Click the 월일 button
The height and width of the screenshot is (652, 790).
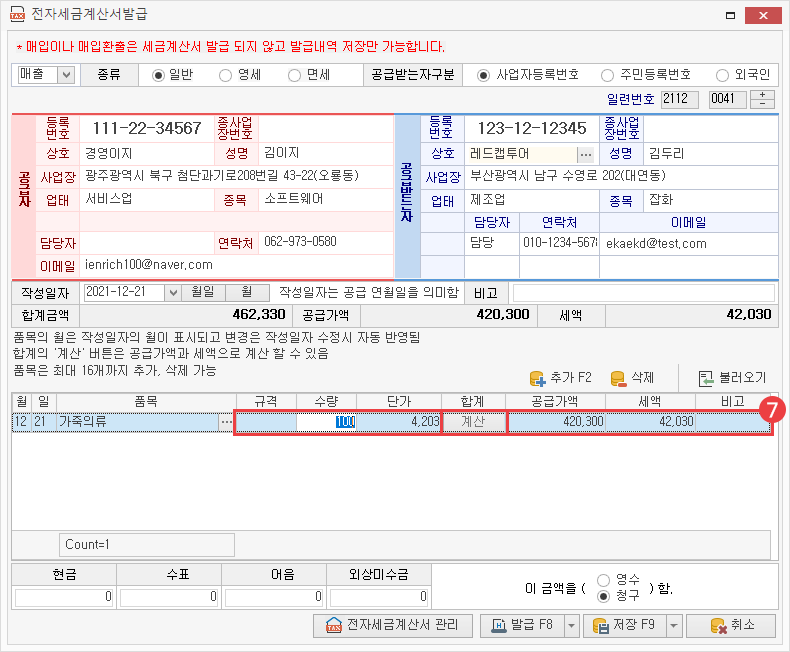[x=203, y=292]
